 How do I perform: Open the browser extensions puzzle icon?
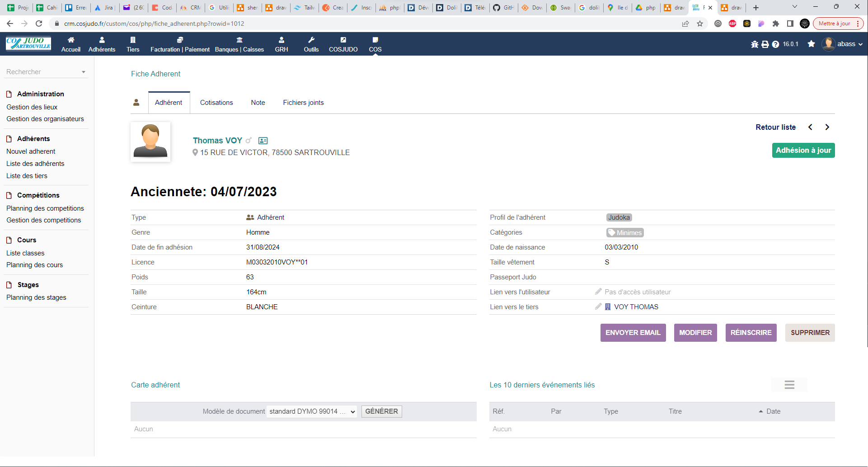[x=776, y=24]
